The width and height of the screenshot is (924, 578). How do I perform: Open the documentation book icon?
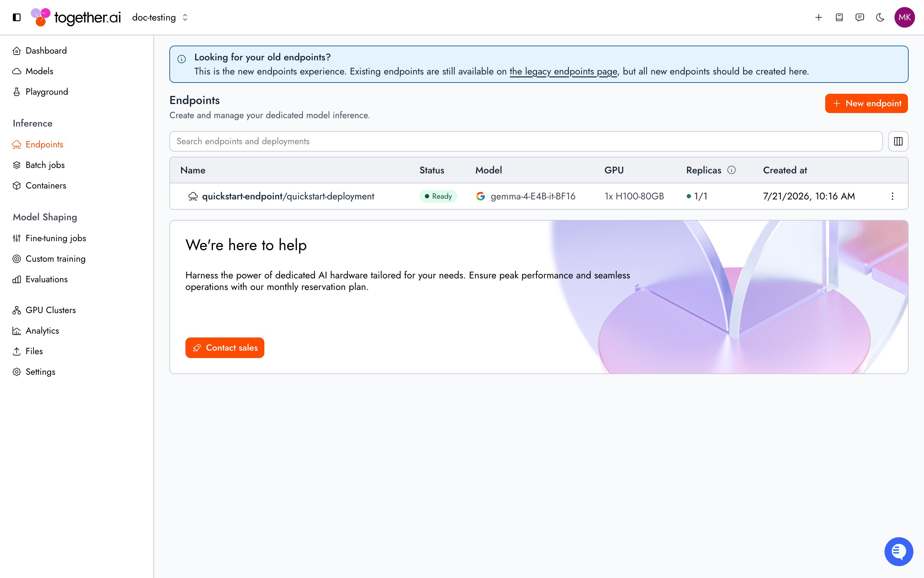pos(839,17)
